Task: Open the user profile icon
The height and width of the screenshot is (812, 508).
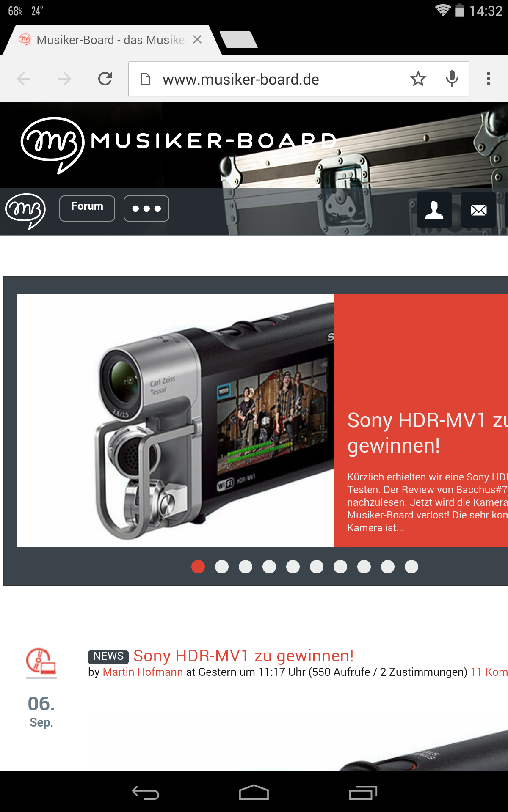Action: (x=434, y=210)
